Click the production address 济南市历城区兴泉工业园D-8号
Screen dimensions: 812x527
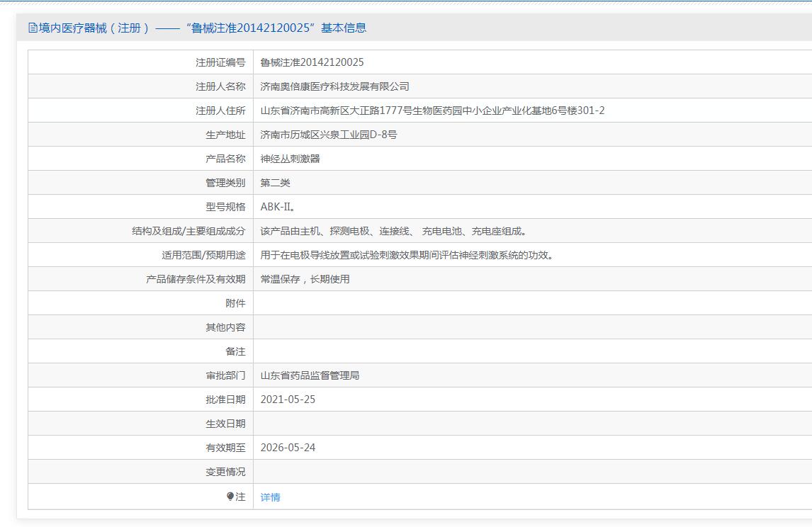[328, 135]
